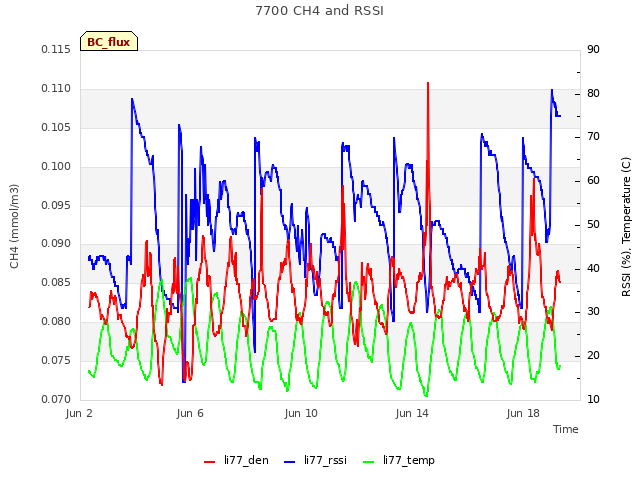Click the Jun 18 date label
This screenshot has width=640, height=480.
(523, 413)
